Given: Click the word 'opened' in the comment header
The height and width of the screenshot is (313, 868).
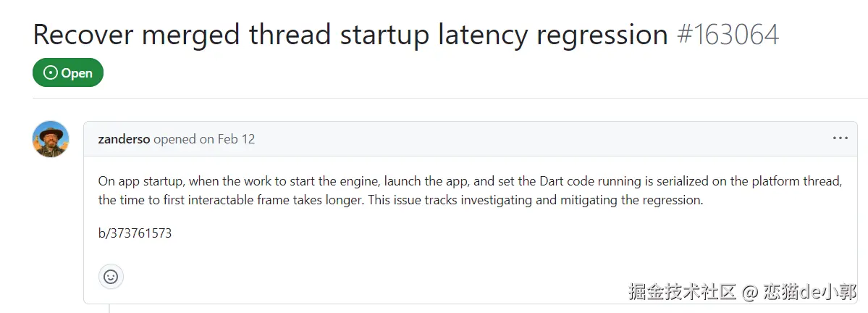Looking at the screenshot, I should [174, 139].
